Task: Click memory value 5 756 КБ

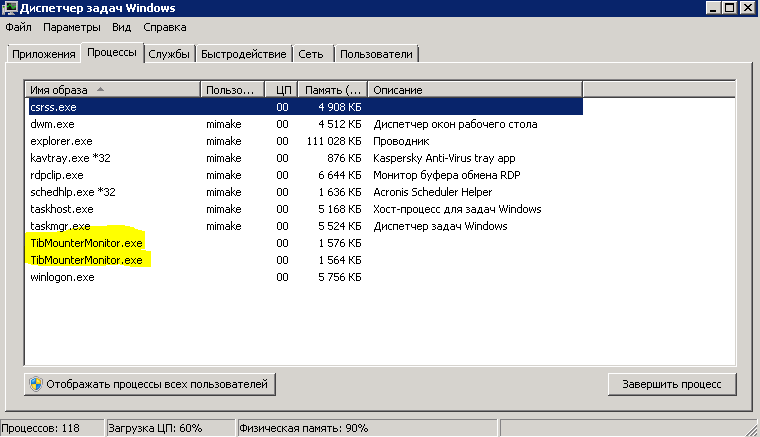Action: pos(340,277)
